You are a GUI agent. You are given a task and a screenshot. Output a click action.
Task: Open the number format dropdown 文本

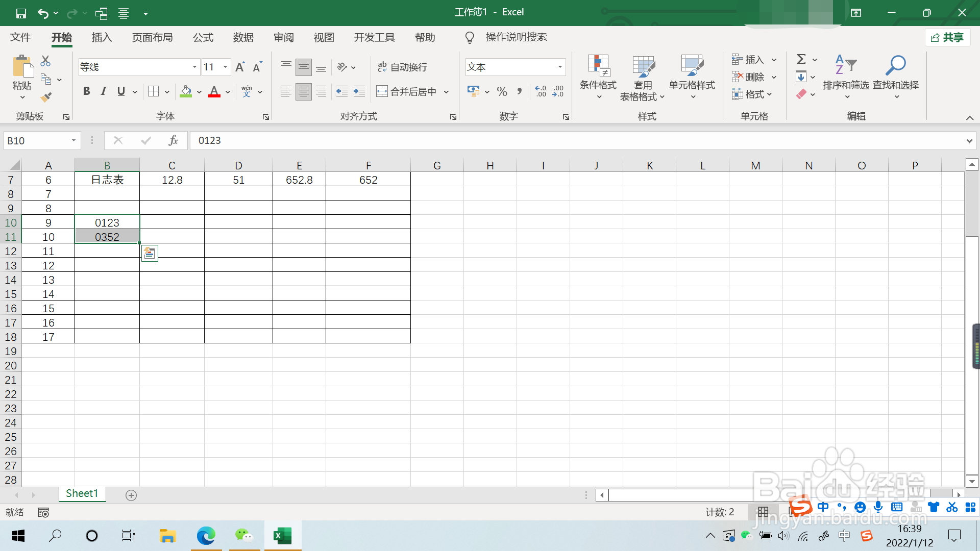point(560,67)
